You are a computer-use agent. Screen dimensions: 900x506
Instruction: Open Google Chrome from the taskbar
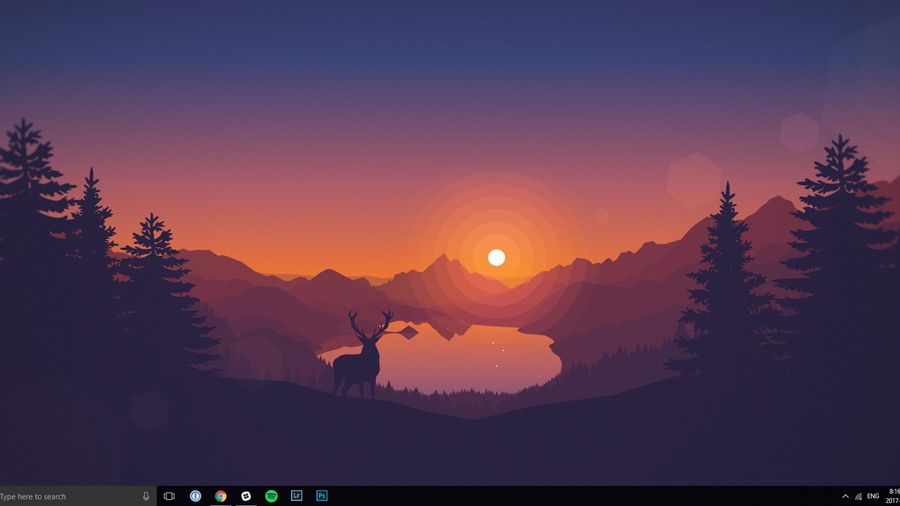[221, 496]
